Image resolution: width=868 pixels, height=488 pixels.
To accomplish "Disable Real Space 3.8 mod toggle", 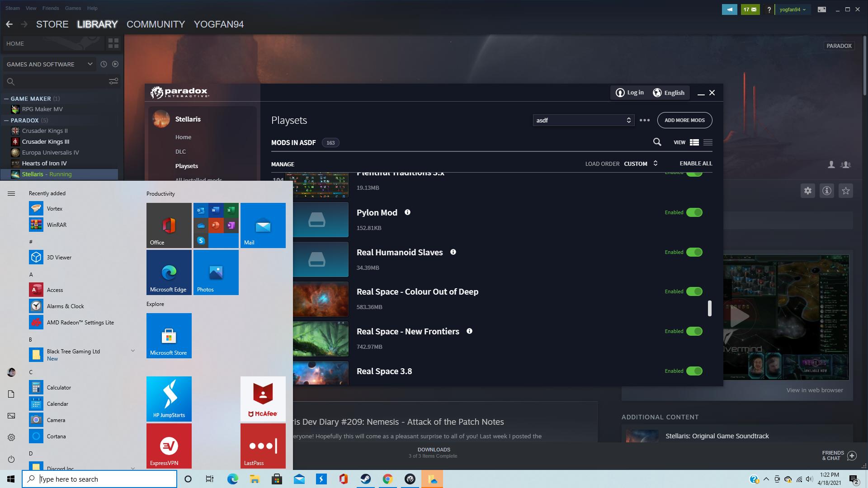I will [x=694, y=371].
